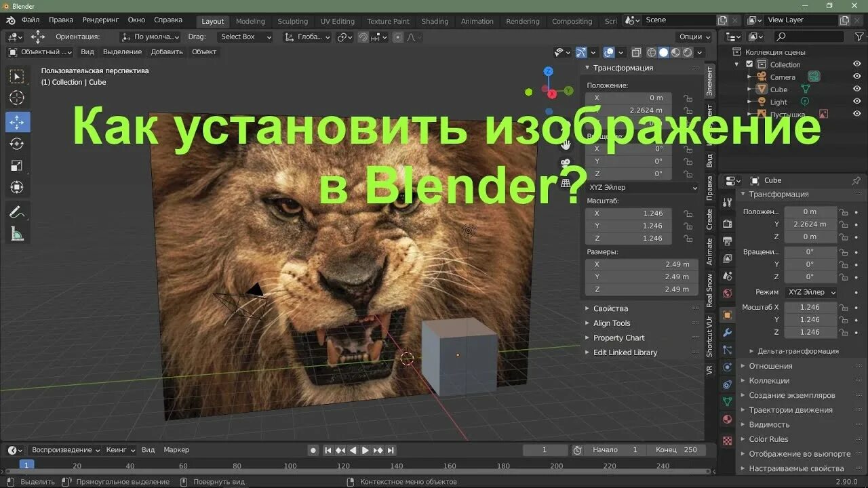Enable auto keying record button
868x488 pixels.
click(x=313, y=450)
